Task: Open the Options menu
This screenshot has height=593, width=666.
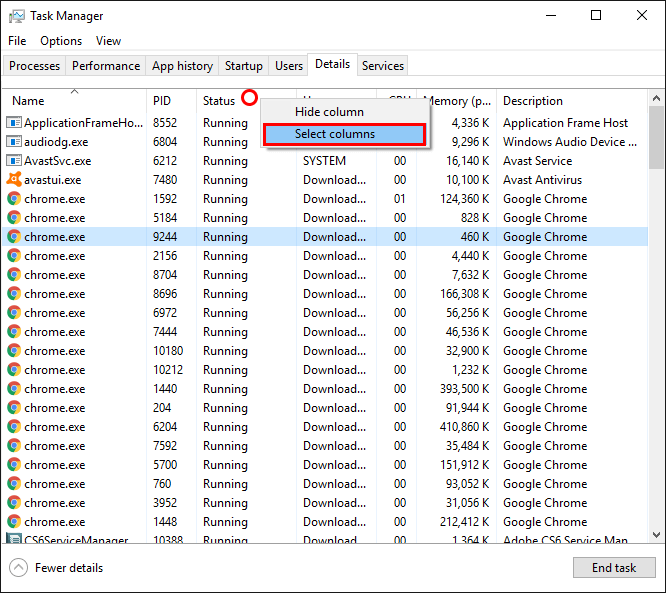Action: (61, 41)
